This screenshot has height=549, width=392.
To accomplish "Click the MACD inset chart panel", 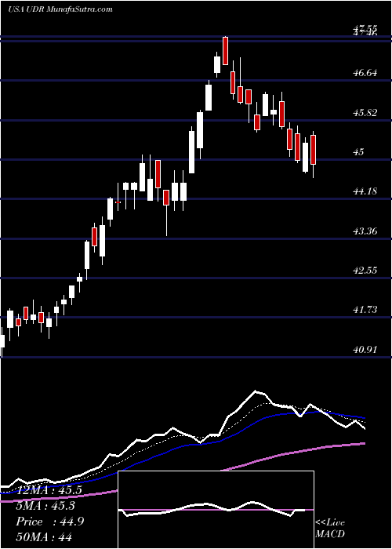I will (x=216, y=510).
